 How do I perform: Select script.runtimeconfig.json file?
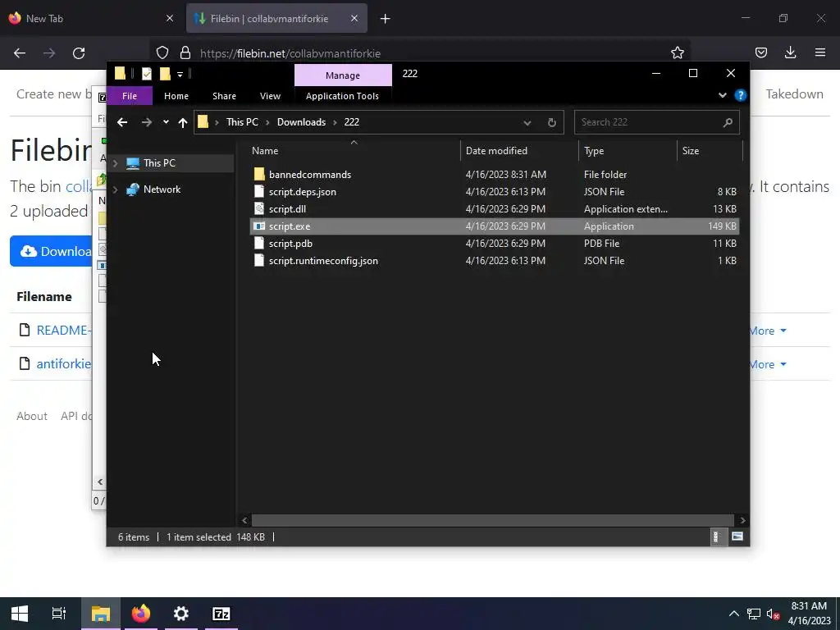click(323, 260)
